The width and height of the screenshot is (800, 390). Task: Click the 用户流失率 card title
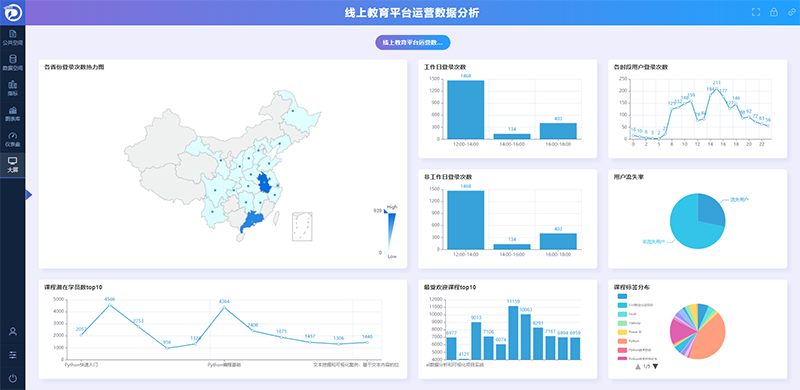pos(628,177)
